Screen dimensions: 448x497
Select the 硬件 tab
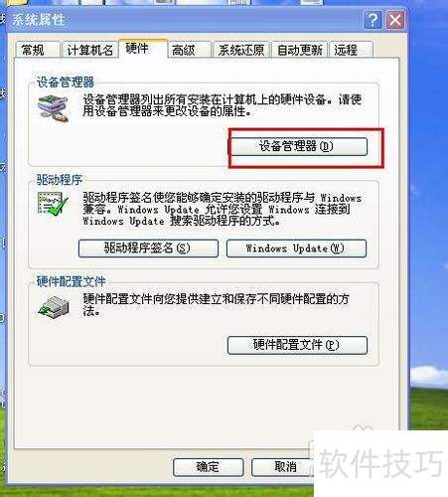(x=143, y=49)
